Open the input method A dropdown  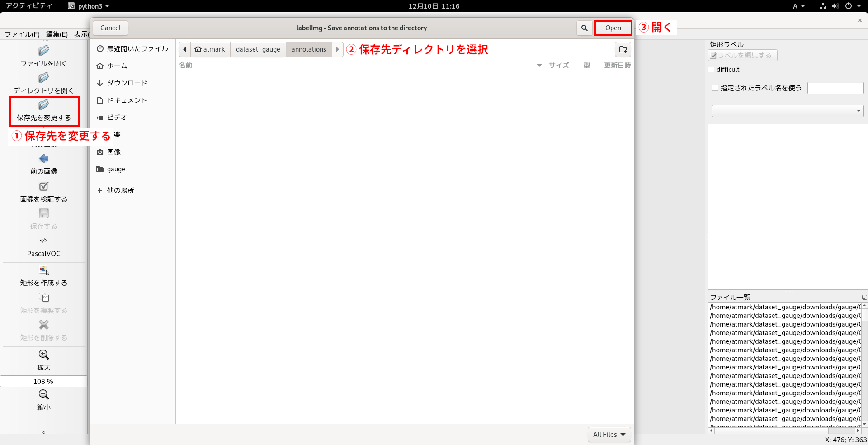point(799,6)
